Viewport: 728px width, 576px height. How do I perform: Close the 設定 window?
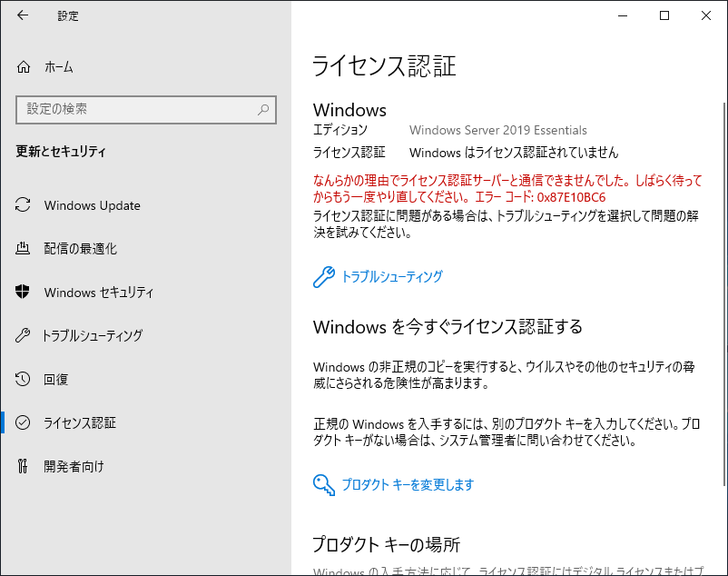click(x=706, y=15)
